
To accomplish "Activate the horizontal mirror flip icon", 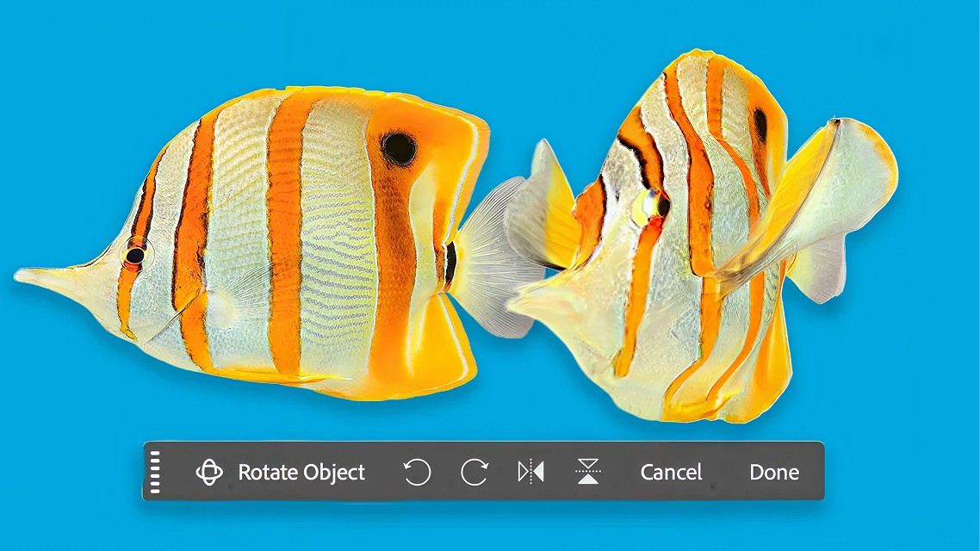I will click(x=531, y=472).
